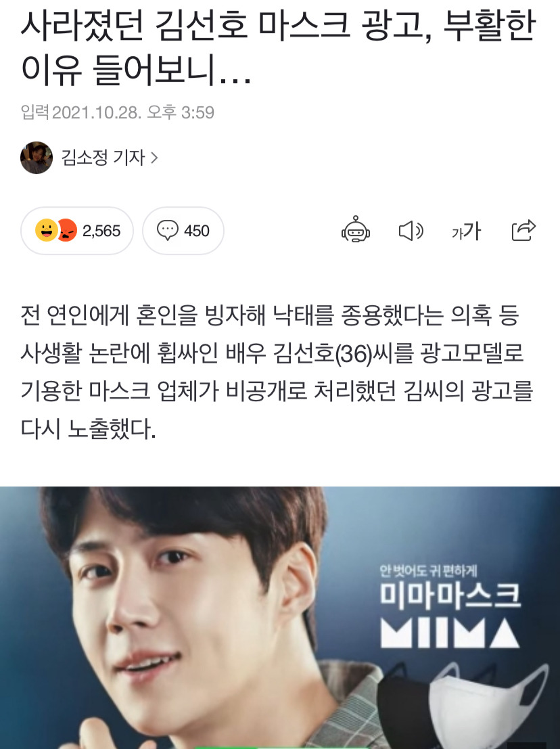Tap the 450 comment count
The width and height of the screenshot is (560, 749).
coord(197,231)
